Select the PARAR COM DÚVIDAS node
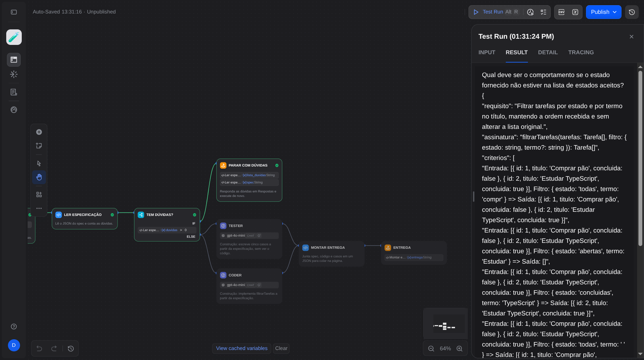The width and height of the screenshot is (644, 360). [249, 180]
